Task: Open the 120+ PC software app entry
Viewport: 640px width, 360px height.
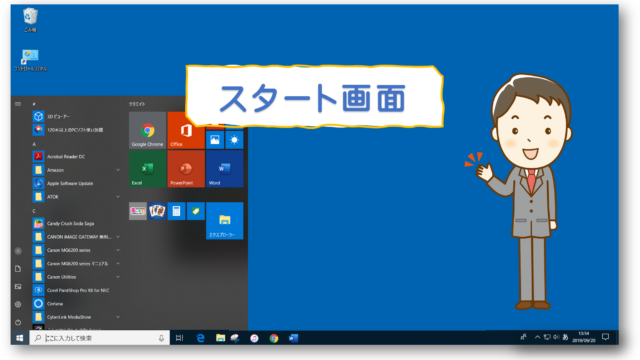Action: (76, 130)
